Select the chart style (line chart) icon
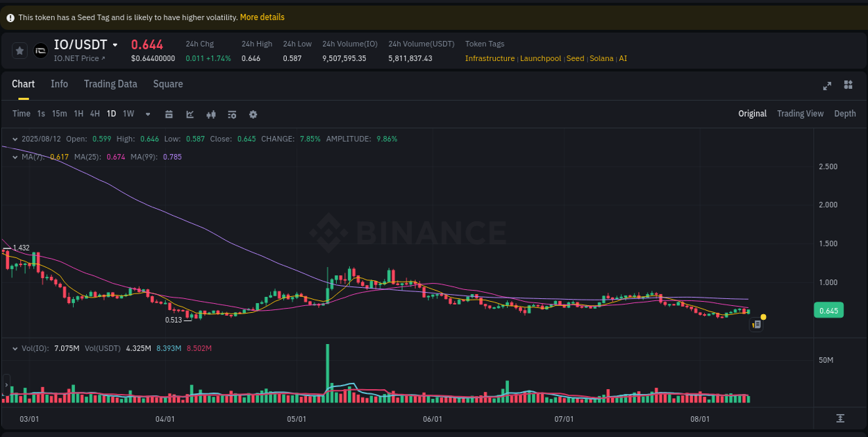868x437 pixels. click(x=190, y=114)
